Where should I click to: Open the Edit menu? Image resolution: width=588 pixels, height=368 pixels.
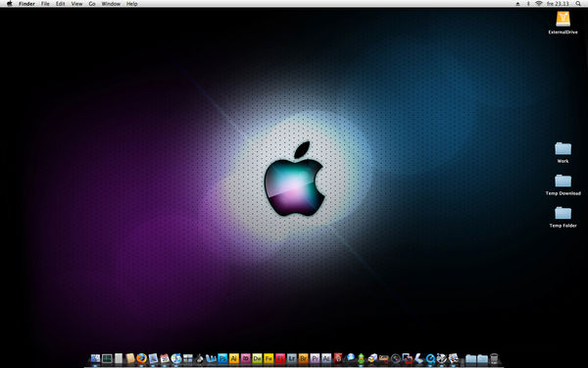60,3
